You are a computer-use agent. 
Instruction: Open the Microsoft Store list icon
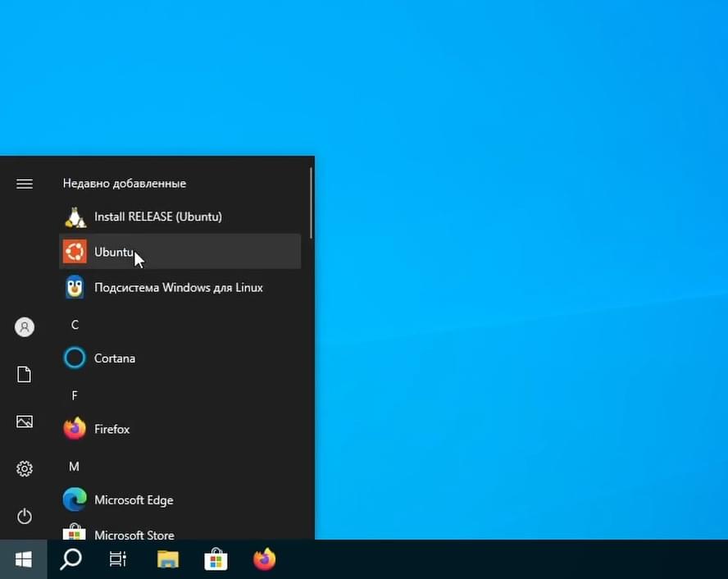[x=75, y=532]
